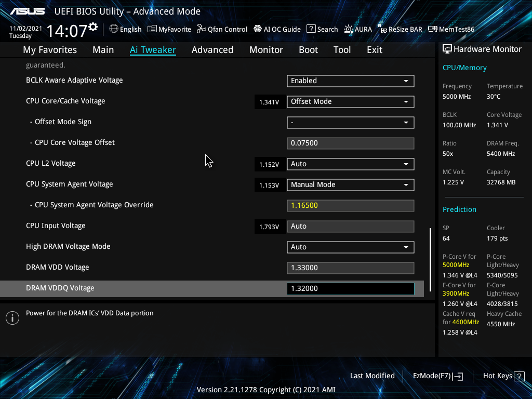Go to the Advanced tab

click(212, 50)
